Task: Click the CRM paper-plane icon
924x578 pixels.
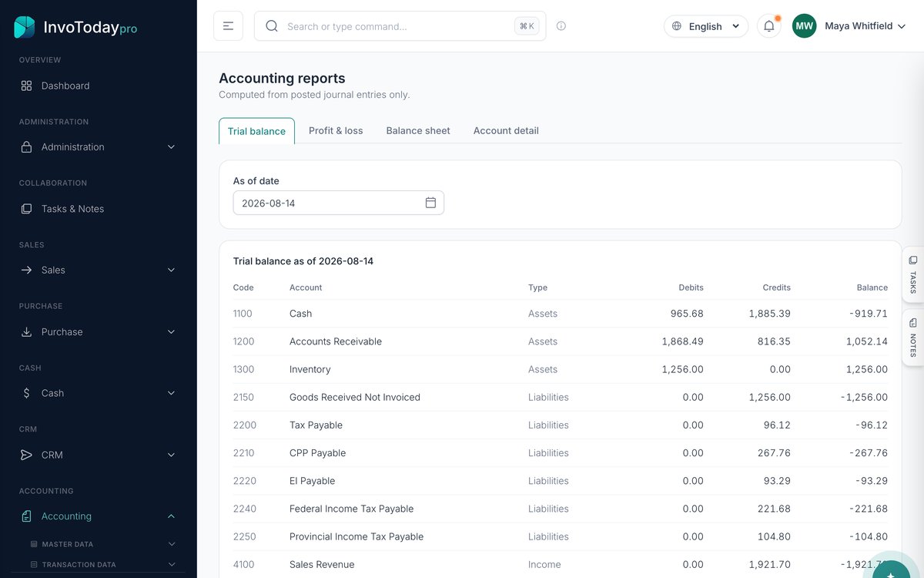Action: coord(26,455)
